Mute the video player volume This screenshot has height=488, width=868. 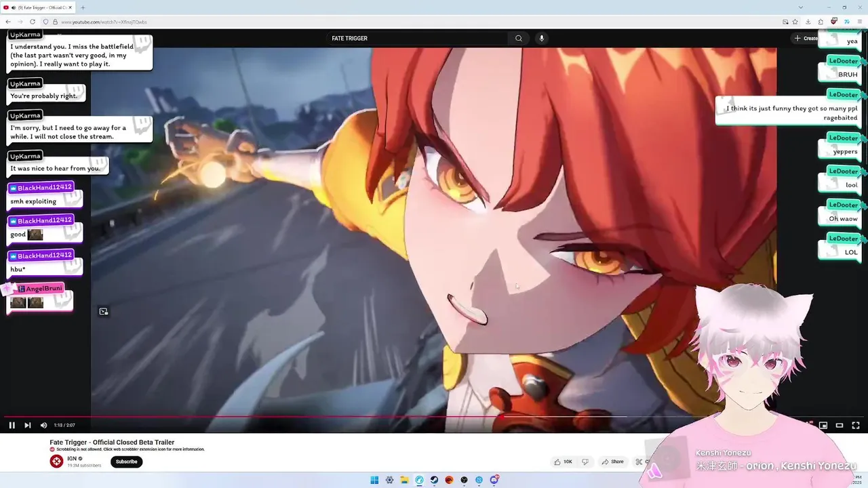[43, 425]
